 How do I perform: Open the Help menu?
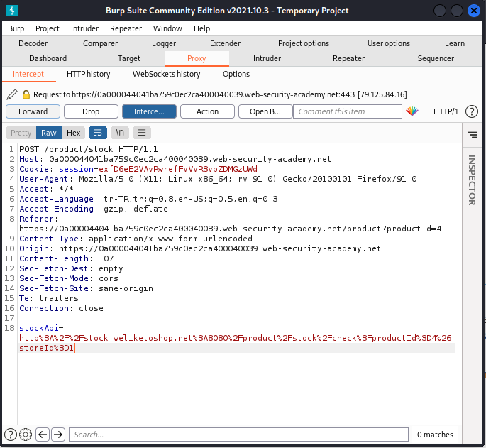tap(201, 28)
